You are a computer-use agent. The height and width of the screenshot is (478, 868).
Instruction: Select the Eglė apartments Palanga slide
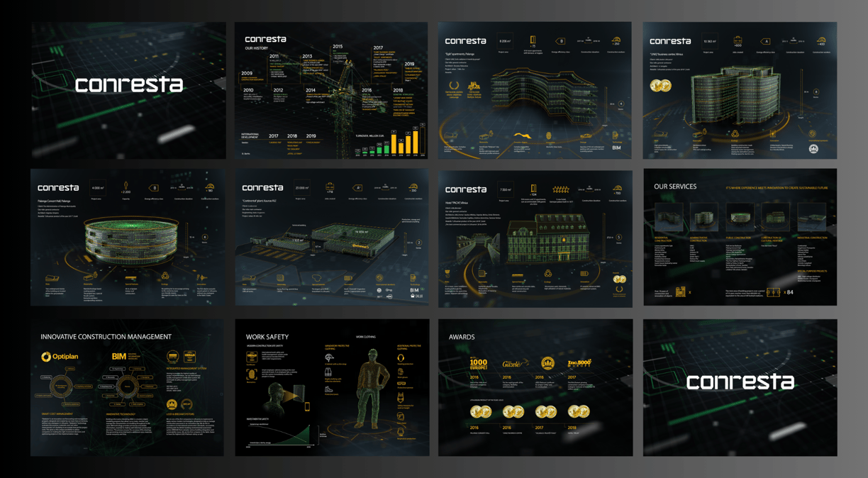(535, 90)
